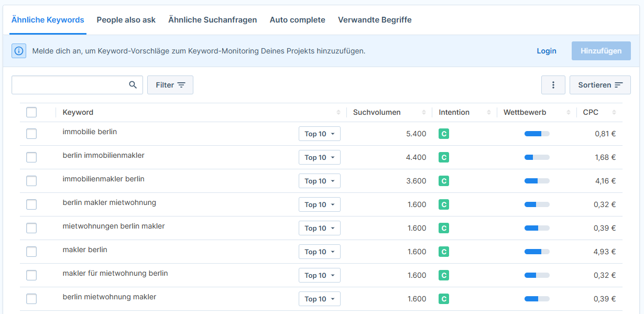Sort by CPC column arrows
This screenshot has width=644, height=314.
[x=614, y=112]
